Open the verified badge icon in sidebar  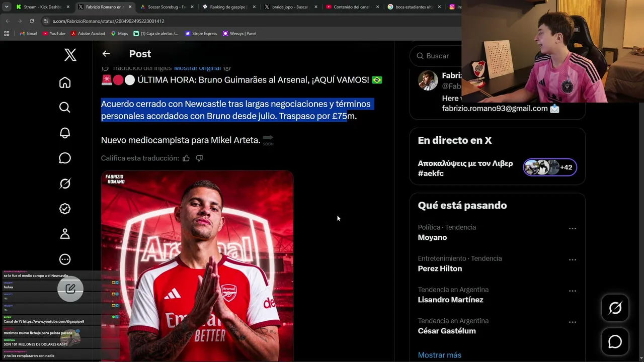pyautogui.click(x=65, y=209)
